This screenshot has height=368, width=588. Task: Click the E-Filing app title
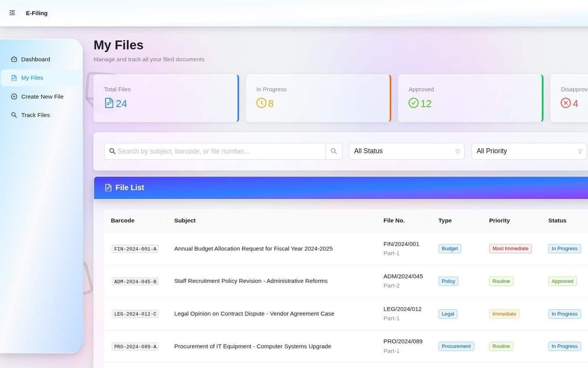[x=37, y=13]
